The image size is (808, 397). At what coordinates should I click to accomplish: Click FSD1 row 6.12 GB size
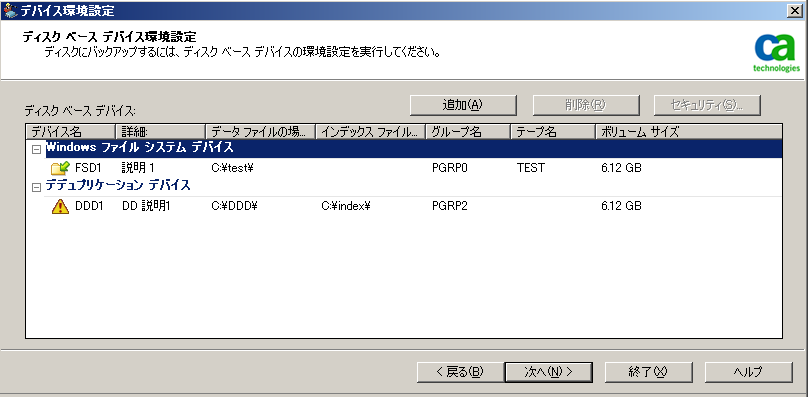click(621, 168)
